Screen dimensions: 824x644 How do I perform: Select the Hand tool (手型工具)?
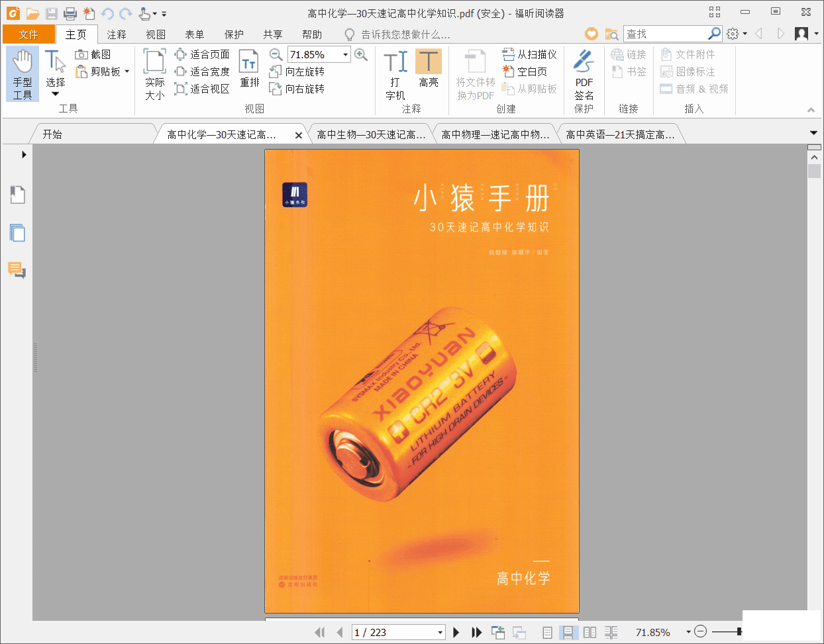(x=23, y=73)
